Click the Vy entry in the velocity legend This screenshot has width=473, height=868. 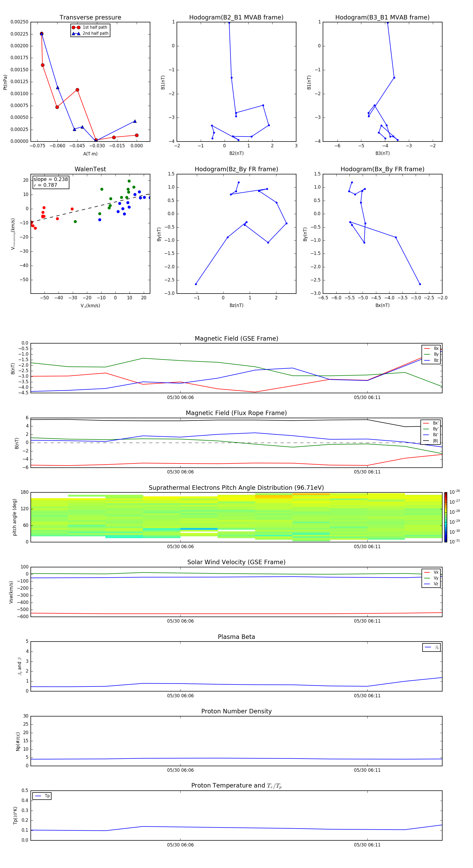431,578
